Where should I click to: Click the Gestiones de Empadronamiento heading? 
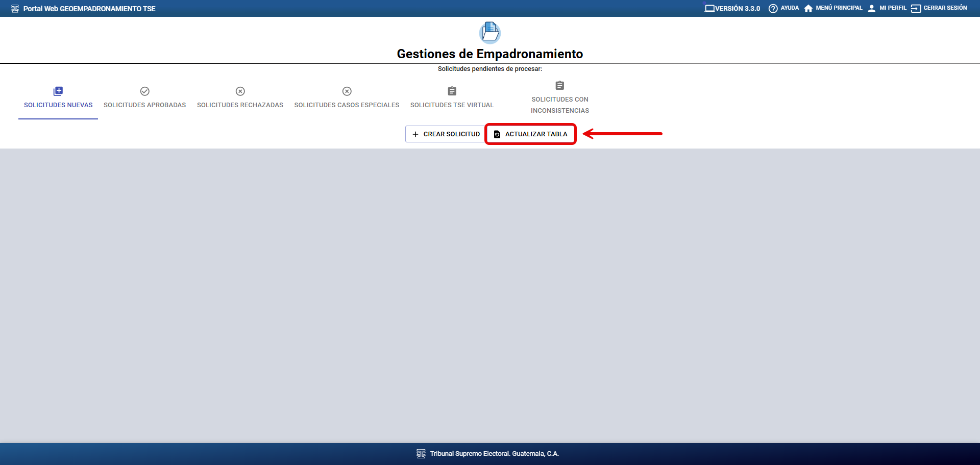pos(489,54)
